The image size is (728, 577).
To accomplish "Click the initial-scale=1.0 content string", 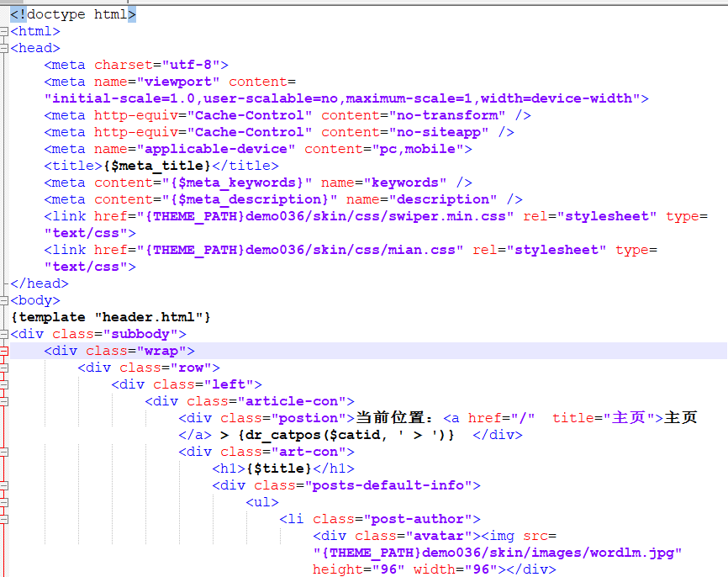I will 342,98.
